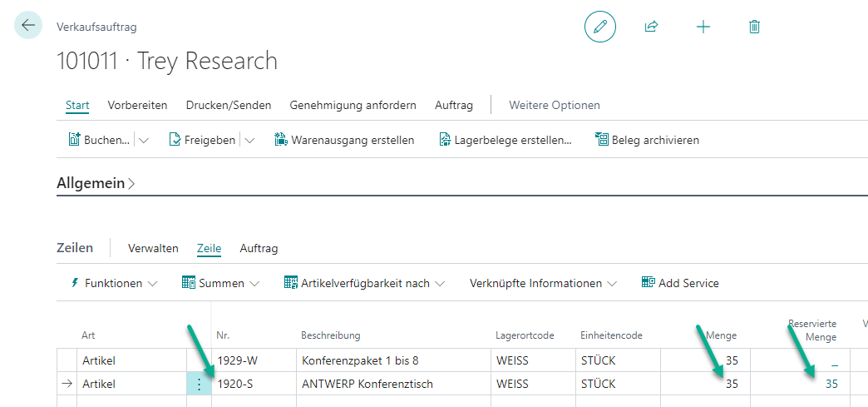This screenshot has width=868, height=407.
Task: Open reserved quantity 35 link for 1920-S
Action: 831,384
